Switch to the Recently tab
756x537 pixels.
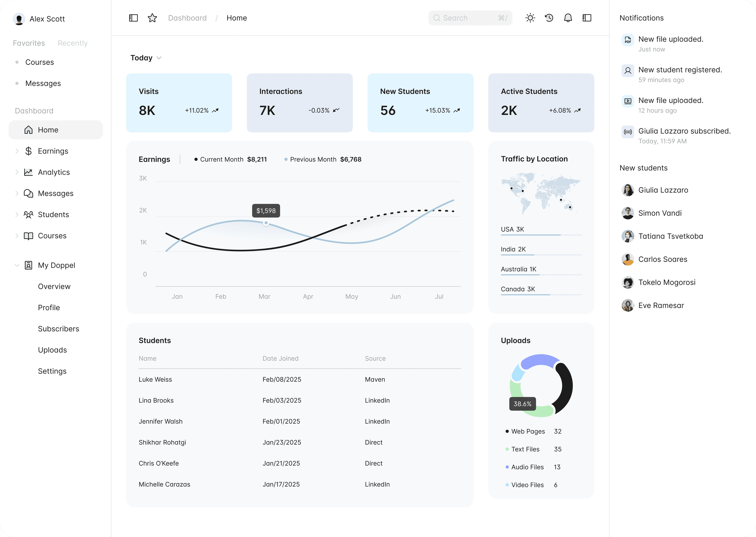click(x=72, y=43)
